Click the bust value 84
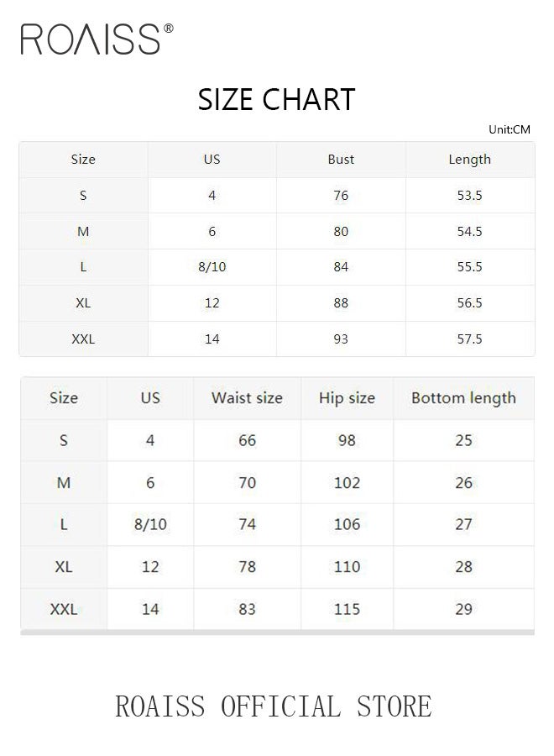Viewport: 554px width, 756px height. click(x=341, y=267)
